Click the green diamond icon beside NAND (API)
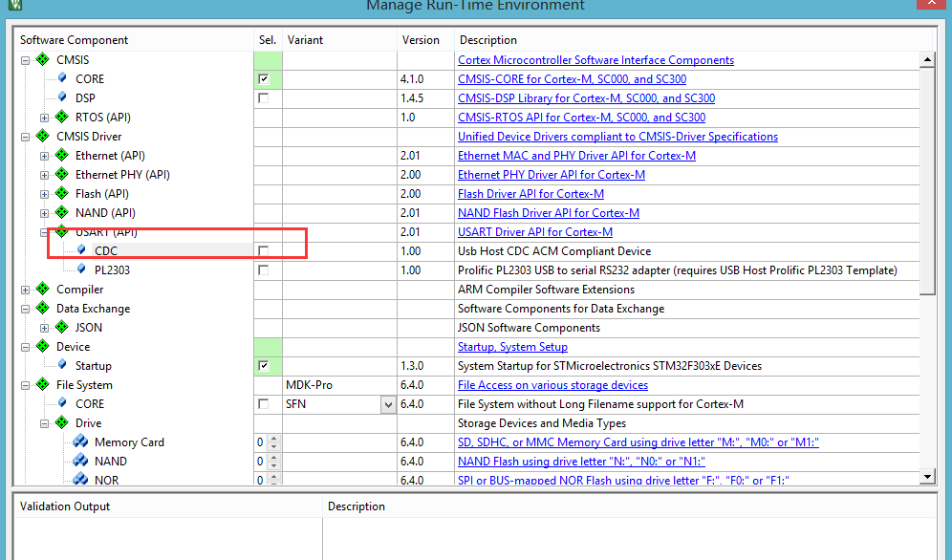 [62, 212]
